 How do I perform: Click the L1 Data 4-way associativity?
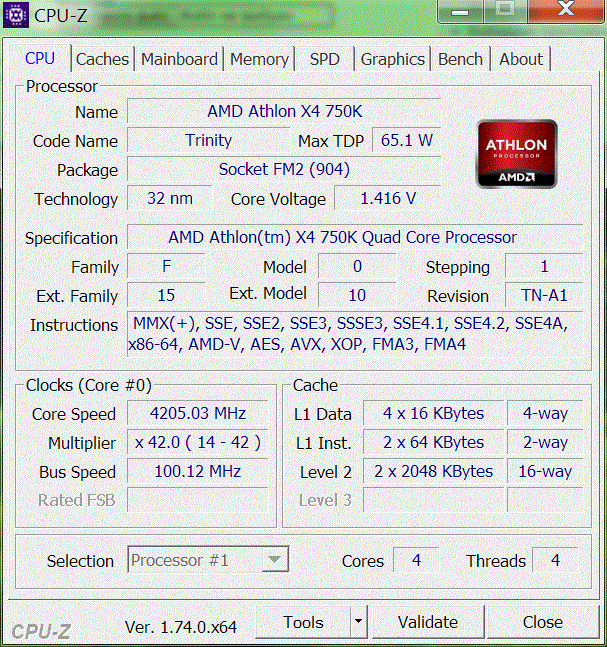(x=545, y=413)
